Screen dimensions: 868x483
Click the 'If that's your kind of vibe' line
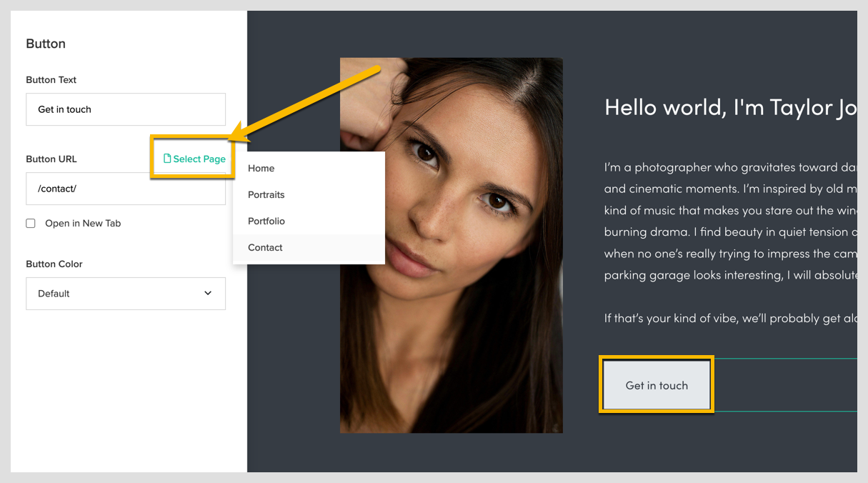730,318
